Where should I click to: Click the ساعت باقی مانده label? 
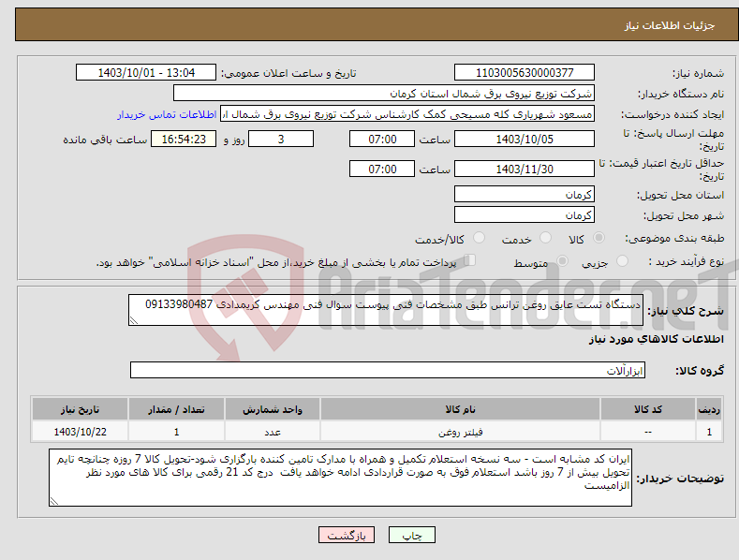105,140
